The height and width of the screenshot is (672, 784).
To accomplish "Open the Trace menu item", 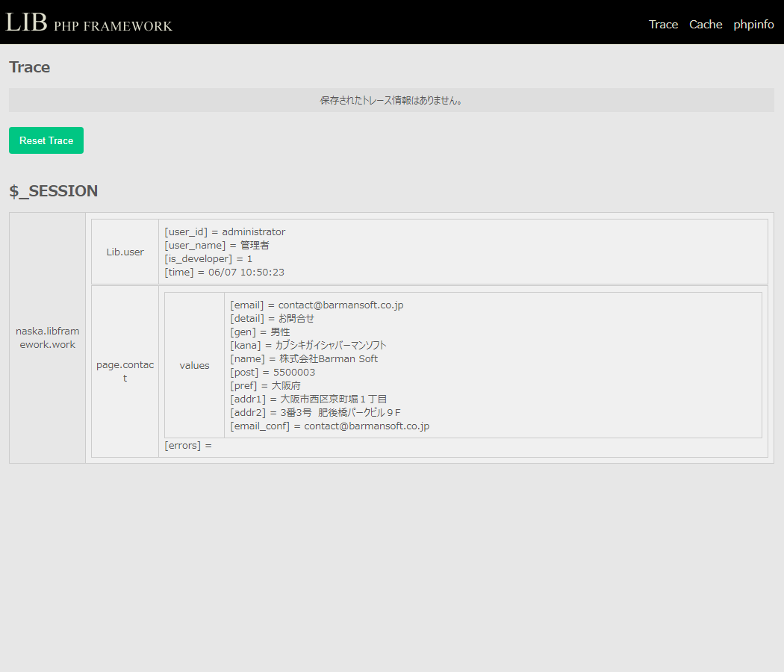I will coord(663,25).
